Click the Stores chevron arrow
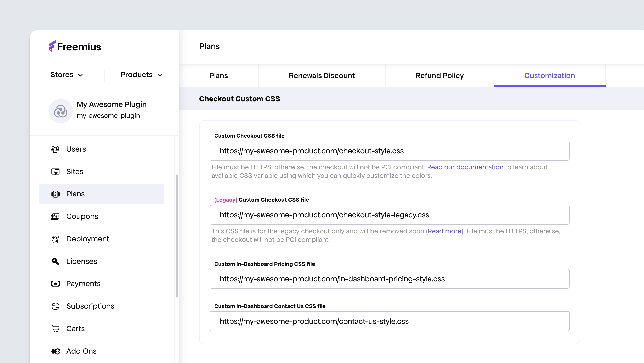 coord(80,75)
